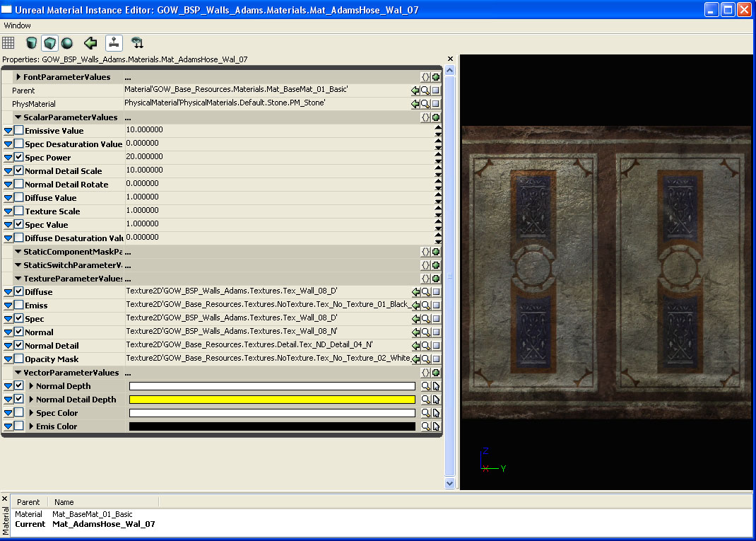The height and width of the screenshot is (541, 756).
Task: Click the yellow Normal Detail Depth swatch
Action: 272,400
